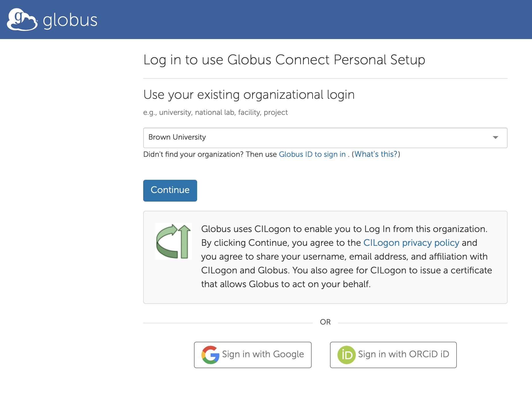The image size is (532, 394).
Task: Click the Use your existing organizational login heading
Action: point(249,95)
